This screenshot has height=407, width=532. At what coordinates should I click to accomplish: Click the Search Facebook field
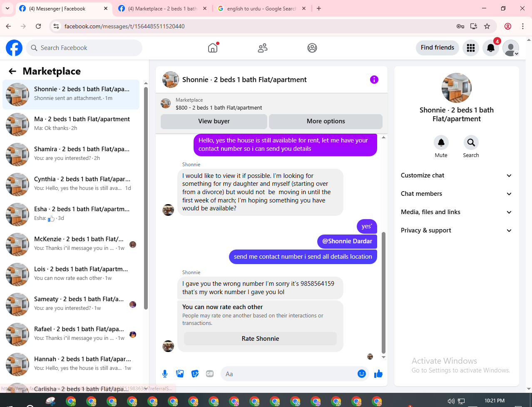[84, 48]
